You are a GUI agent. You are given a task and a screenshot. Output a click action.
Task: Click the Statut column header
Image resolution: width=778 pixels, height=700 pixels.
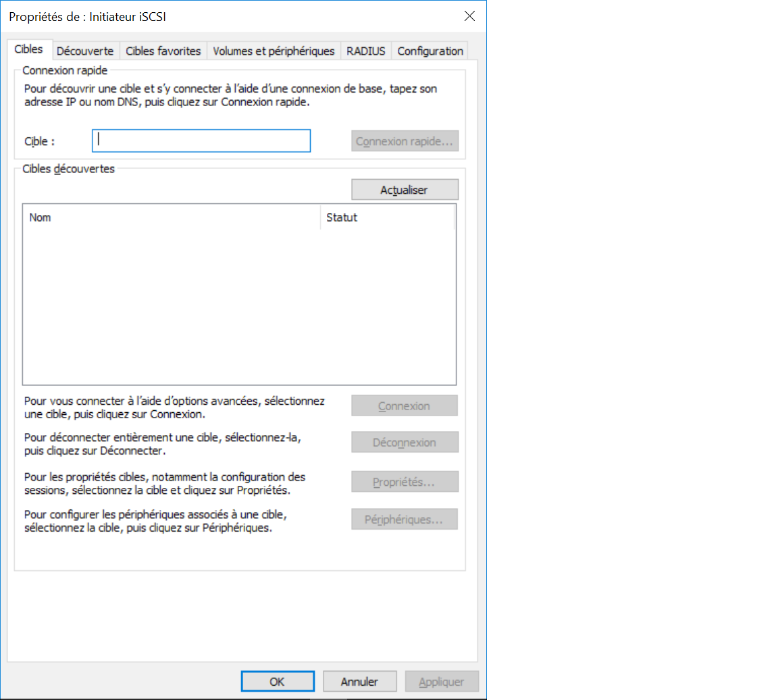tap(387, 218)
